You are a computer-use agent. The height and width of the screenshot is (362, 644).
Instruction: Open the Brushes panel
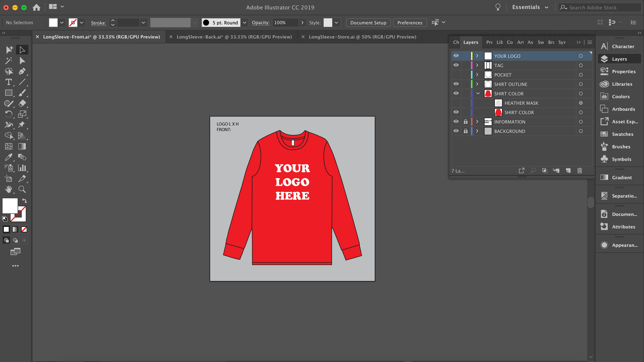click(x=619, y=147)
